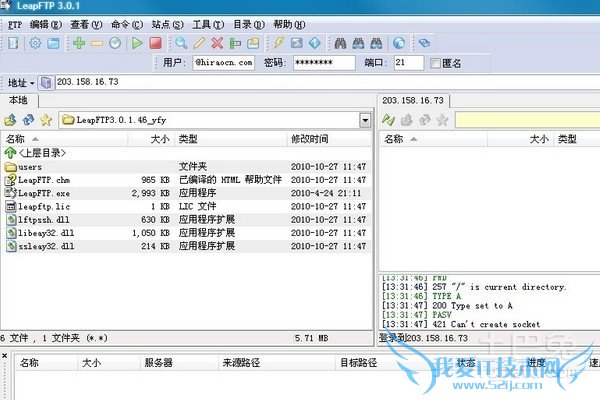
Task: Click the first binoculars search icon
Action: [340, 43]
